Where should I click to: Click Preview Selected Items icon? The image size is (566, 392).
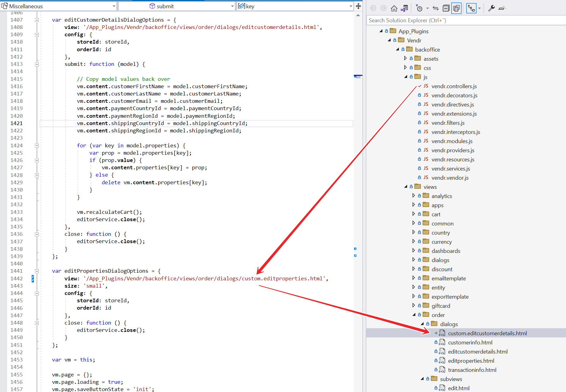[x=502, y=8]
